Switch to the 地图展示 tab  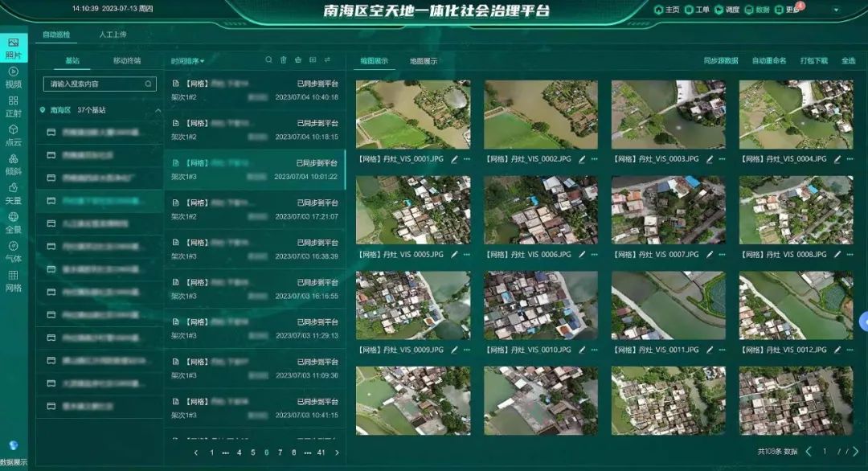coord(424,61)
